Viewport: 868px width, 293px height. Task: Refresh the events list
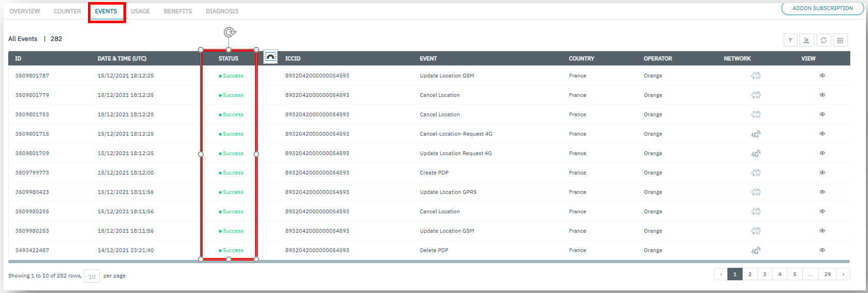click(824, 40)
